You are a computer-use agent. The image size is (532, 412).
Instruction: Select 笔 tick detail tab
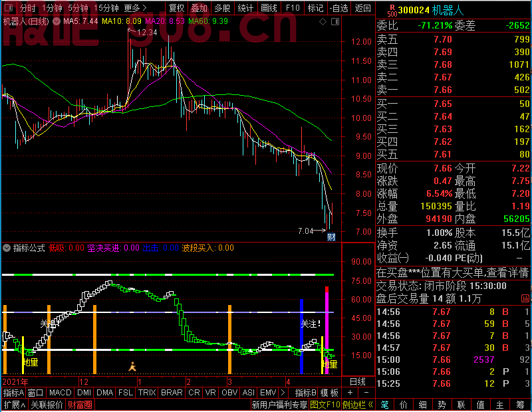click(x=385, y=405)
